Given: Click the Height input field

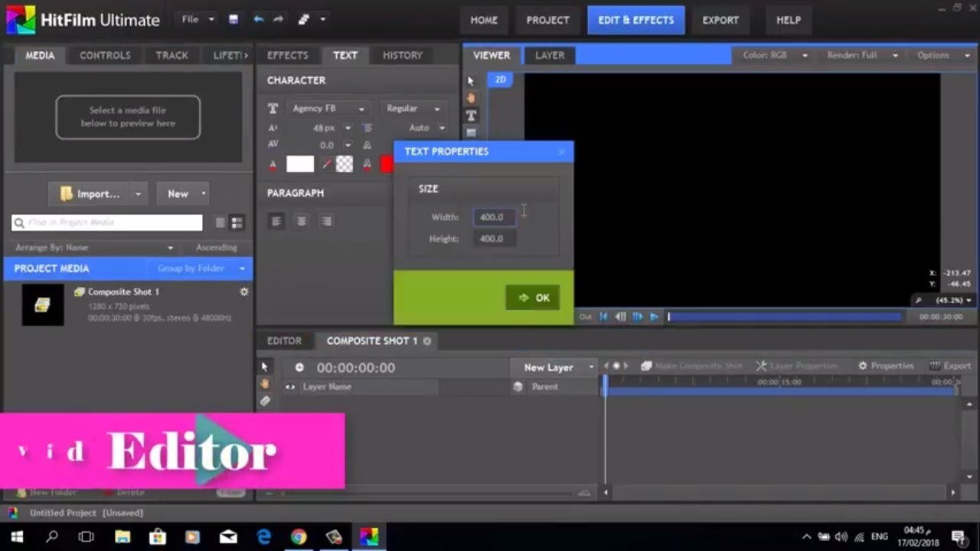Looking at the screenshot, I should pos(494,239).
